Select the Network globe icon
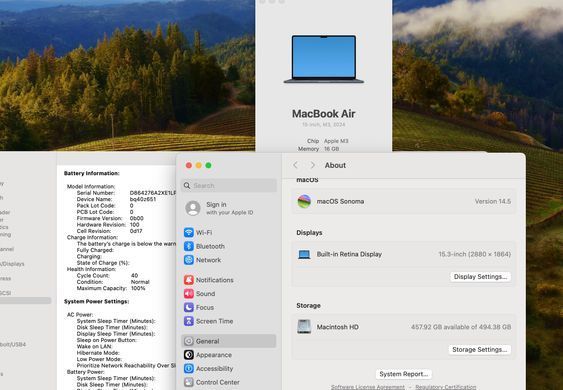563x390 pixels. tap(189, 260)
